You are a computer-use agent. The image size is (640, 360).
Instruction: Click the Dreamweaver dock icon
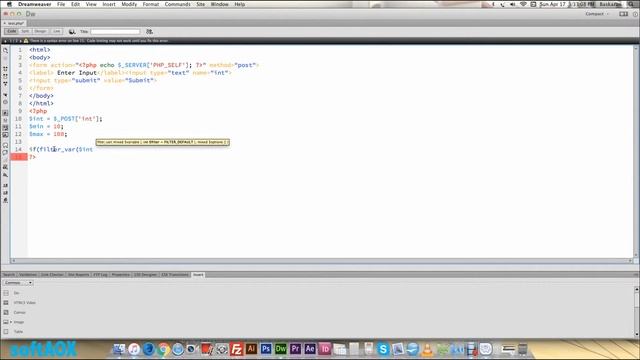pos(280,349)
